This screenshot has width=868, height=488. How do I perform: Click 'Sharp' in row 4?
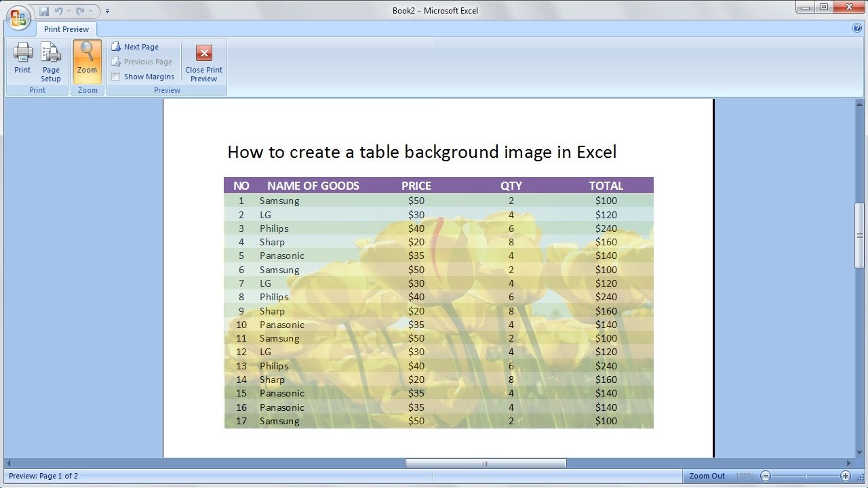272,242
